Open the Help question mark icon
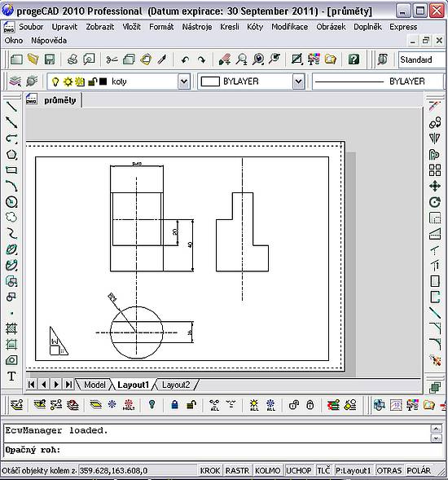 click(354, 59)
